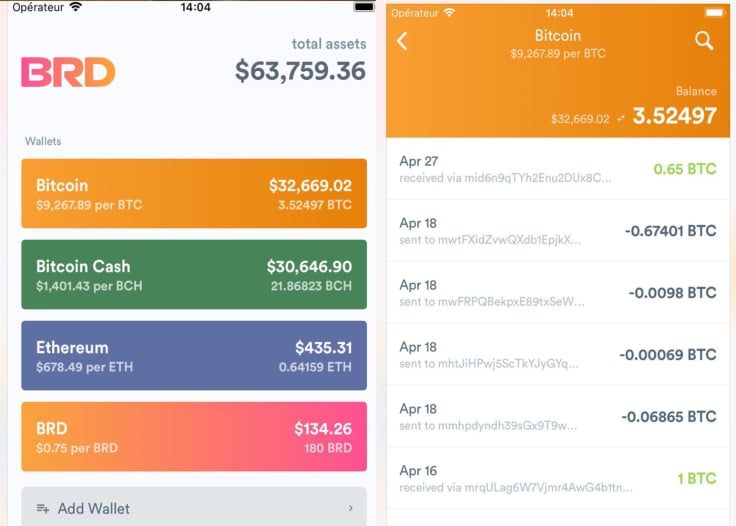Select the Ethereum wallet card
Viewport: 736px width, 526px height.
[194, 356]
